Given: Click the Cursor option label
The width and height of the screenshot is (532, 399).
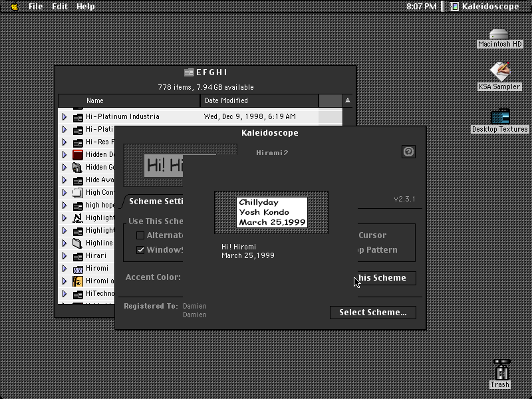Looking at the screenshot, I should pyautogui.click(x=372, y=235).
